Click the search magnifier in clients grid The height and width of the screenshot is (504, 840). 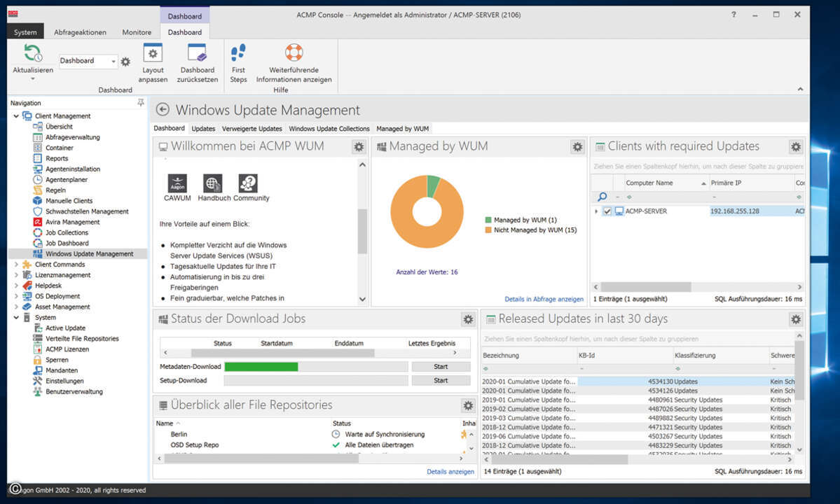click(x=603, y=197)
